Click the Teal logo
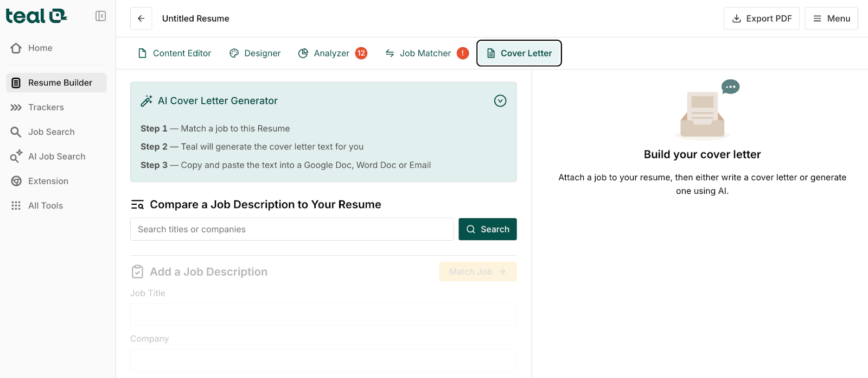 [x=36, y=16]
